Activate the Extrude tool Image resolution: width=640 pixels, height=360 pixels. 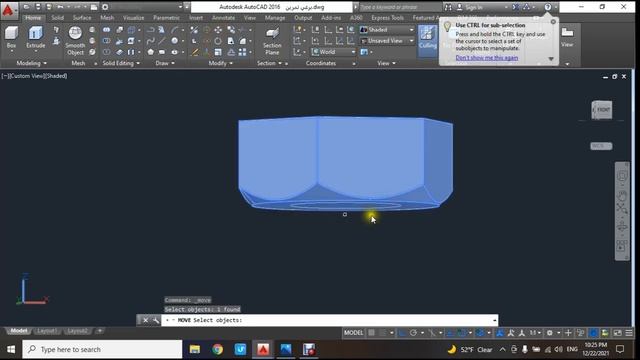[x=36, y=37]
